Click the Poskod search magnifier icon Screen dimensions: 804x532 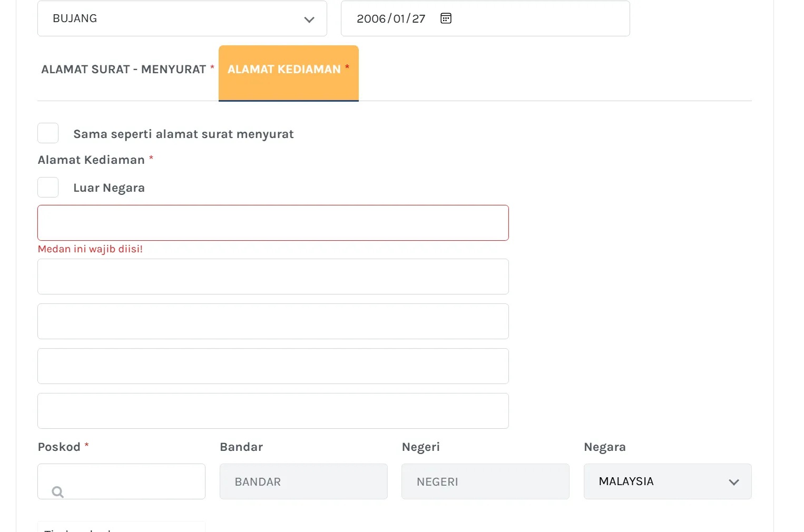(58, 492)
